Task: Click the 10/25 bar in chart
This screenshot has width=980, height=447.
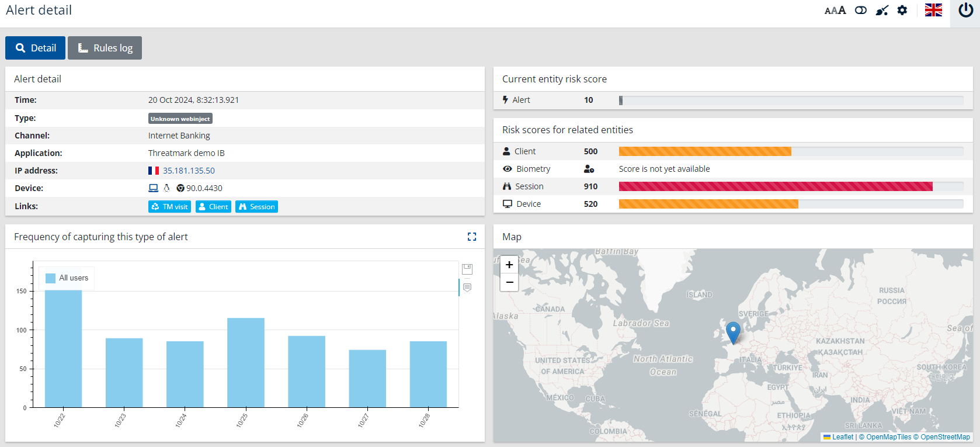Action: point(246,363)
